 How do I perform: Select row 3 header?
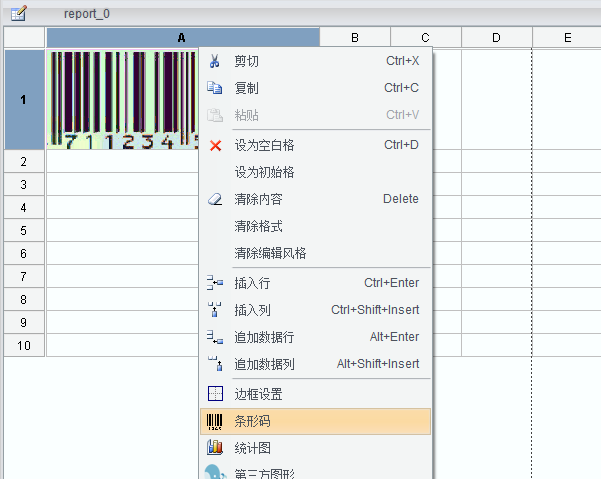pyautogui.click(x=24, y=184)
